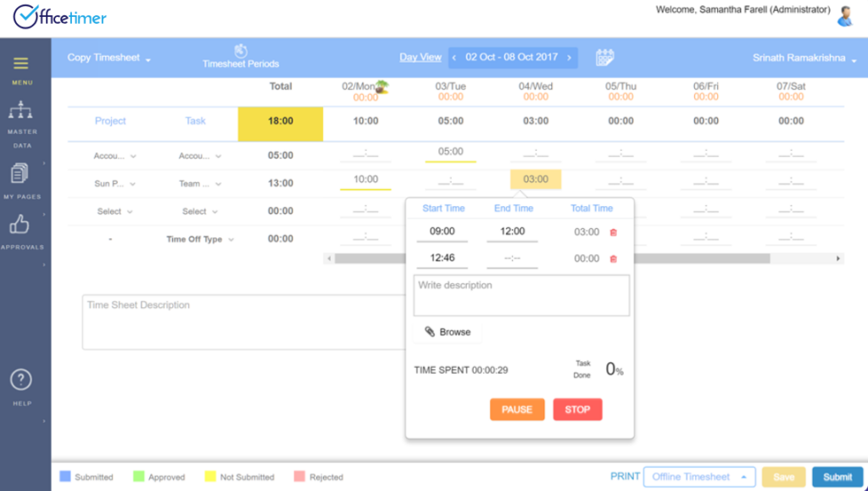Click the paperclip Browse attachment icon
This screenshot has width=868, height=491.
[430, 332]
